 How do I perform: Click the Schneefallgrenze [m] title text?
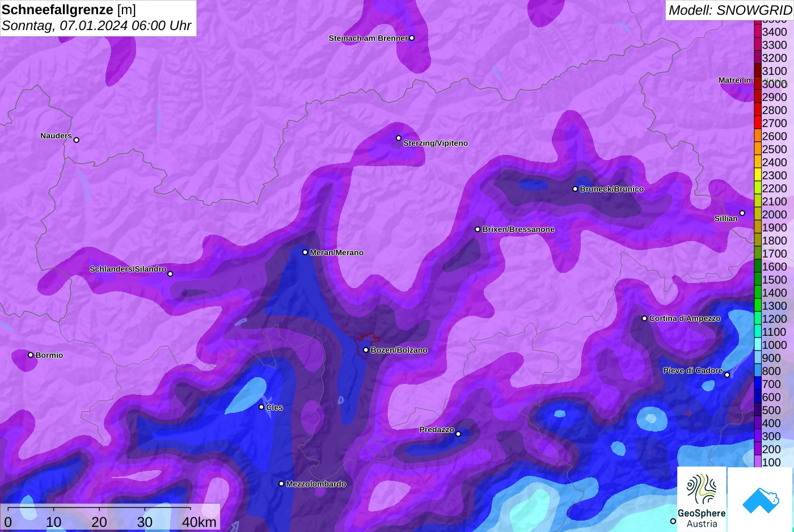coord(69,10)
